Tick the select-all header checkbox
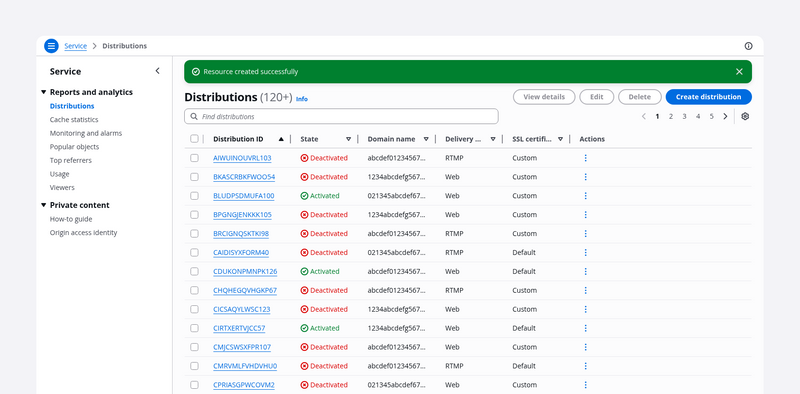Viewport: 800px width, 394px height. pyautogui.click(x=194, y=139)
